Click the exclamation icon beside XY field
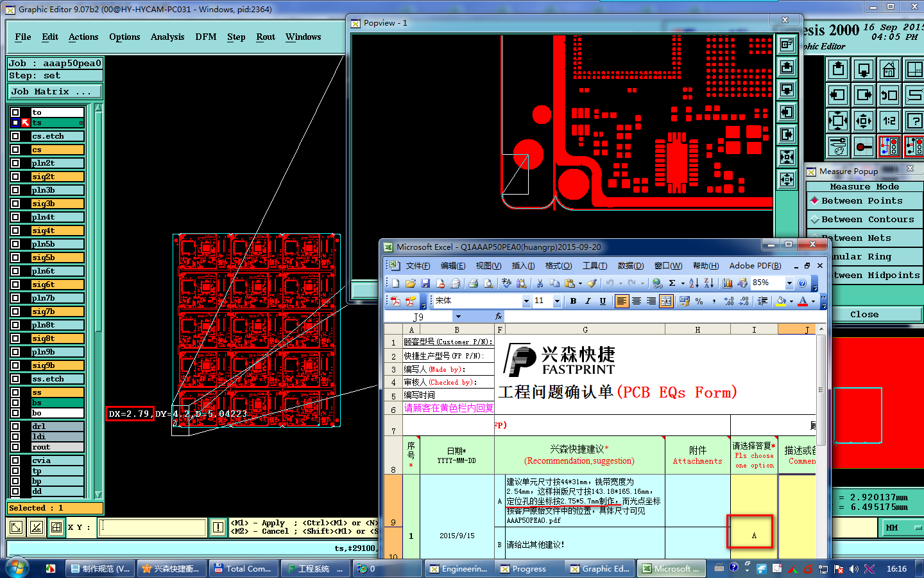 pos(218,527)
